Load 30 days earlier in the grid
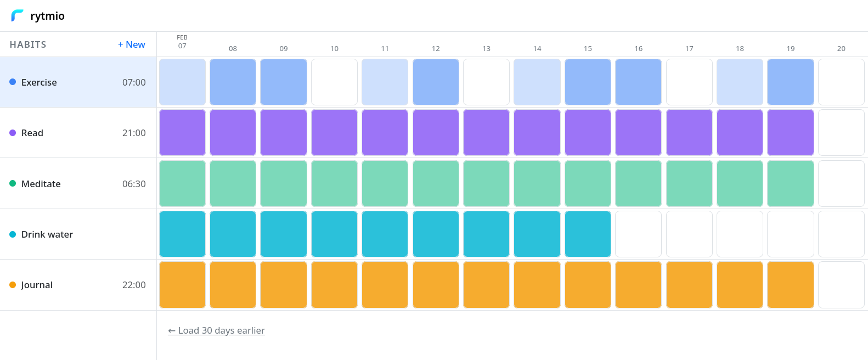868x360 pixels. coord(216,330)
